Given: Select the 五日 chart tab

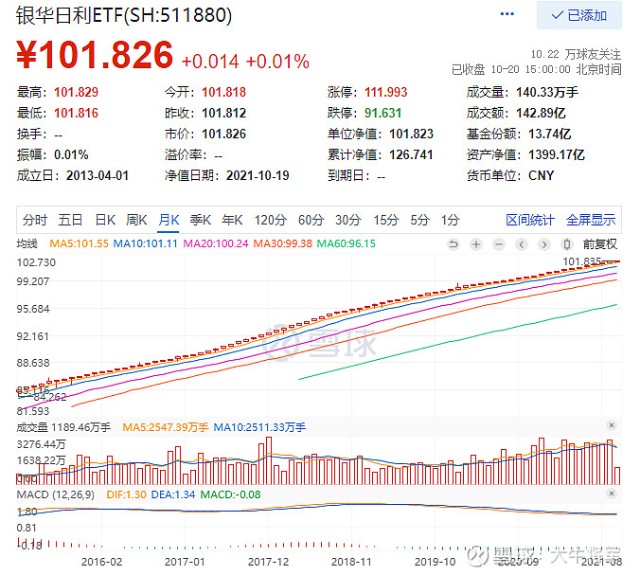Looking at the screenshot, I should [70, 220].
